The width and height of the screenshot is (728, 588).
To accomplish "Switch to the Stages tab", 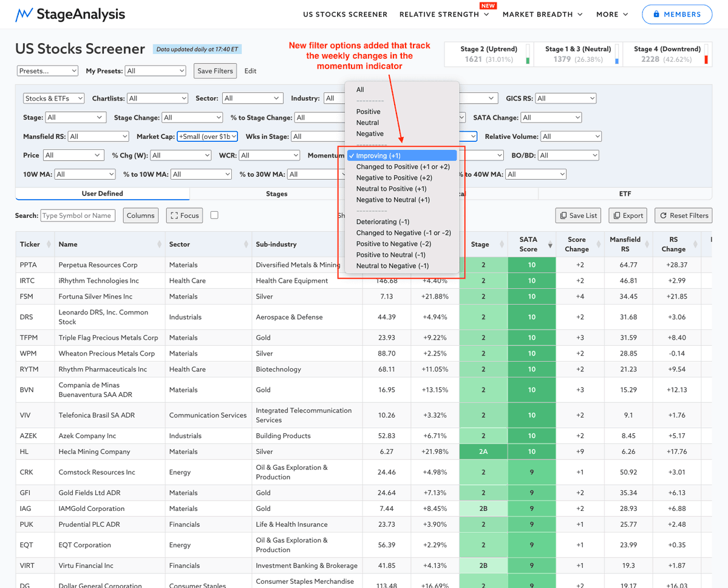I will (x=277, y=194).
